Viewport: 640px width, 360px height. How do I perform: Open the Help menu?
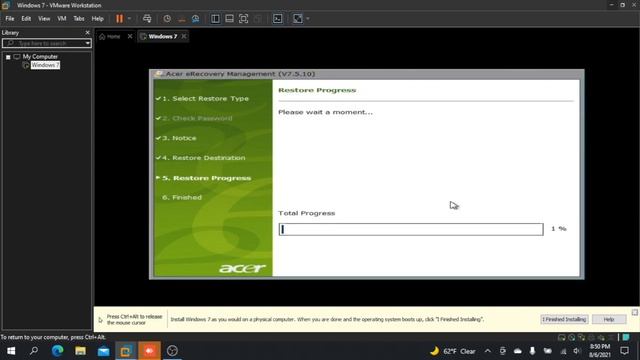(98, 19)
